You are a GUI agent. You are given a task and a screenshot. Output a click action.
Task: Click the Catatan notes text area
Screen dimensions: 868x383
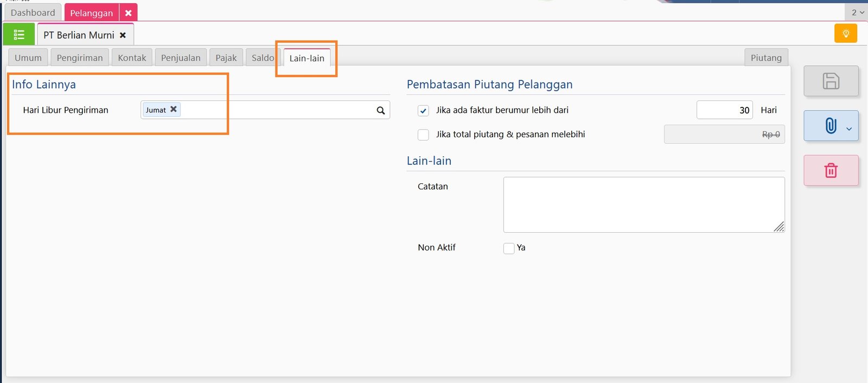643,205
